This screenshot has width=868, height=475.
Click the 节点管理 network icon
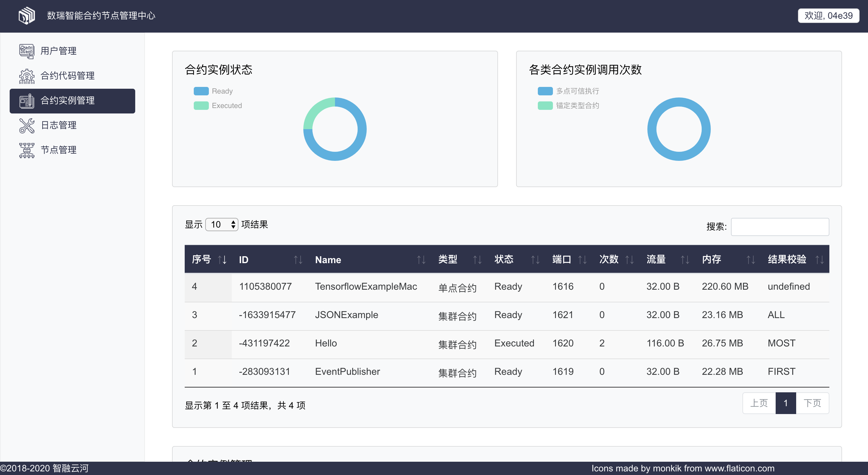(27, 150)
